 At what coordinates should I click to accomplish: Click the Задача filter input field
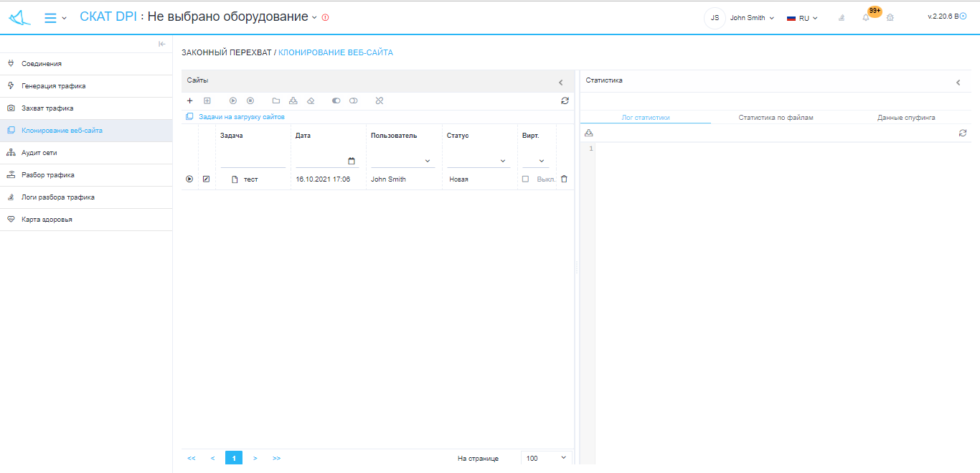253,161
